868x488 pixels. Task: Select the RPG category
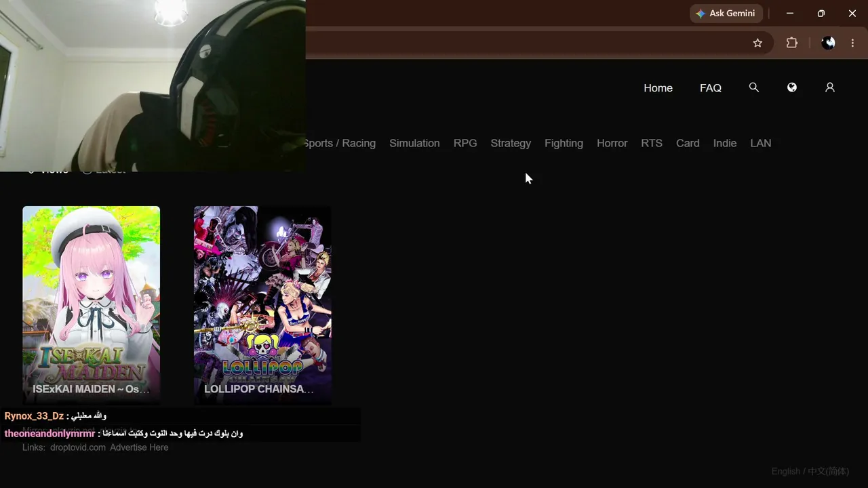pos(465,143)
